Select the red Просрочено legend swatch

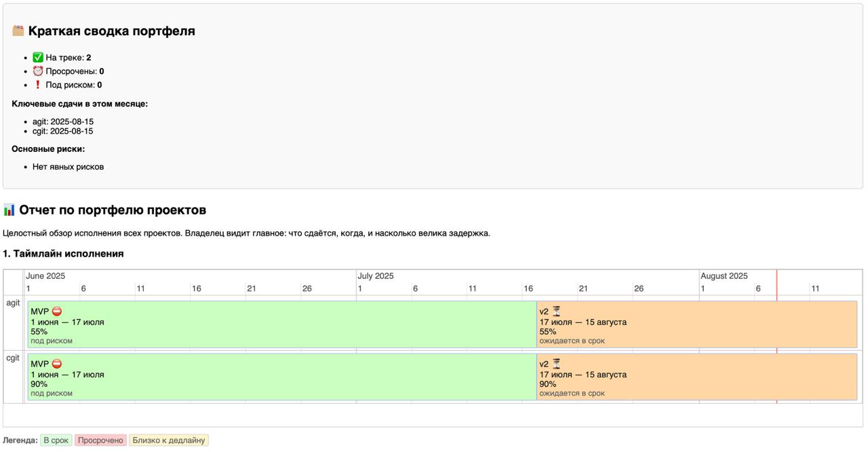click(x=100, y=440)
